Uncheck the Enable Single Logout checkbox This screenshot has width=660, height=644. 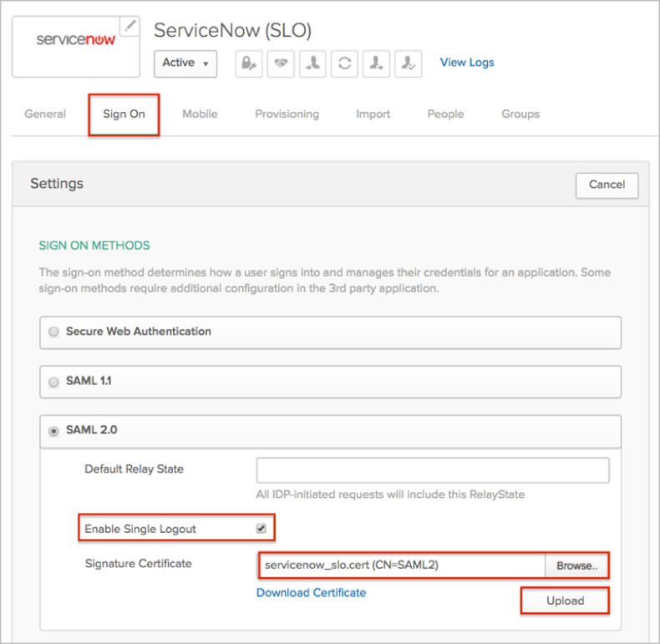pyautogui.click(x=261, y=529)
